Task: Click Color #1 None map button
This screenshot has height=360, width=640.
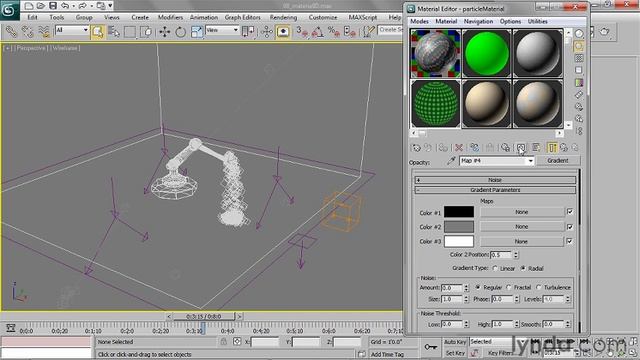Action: click(522, 212)
